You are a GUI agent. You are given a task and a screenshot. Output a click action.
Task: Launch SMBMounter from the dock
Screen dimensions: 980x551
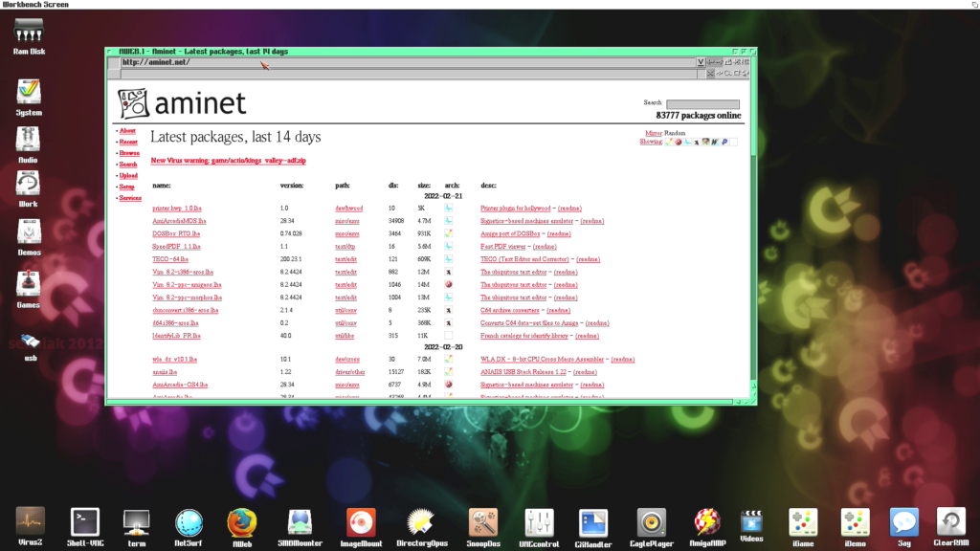point(300,528)
